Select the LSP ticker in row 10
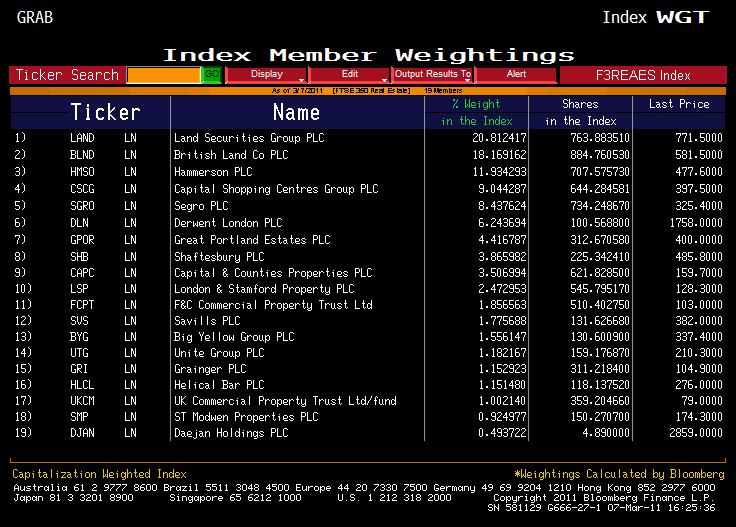This screenshot has height=527, width=736. tap(79, 289)
